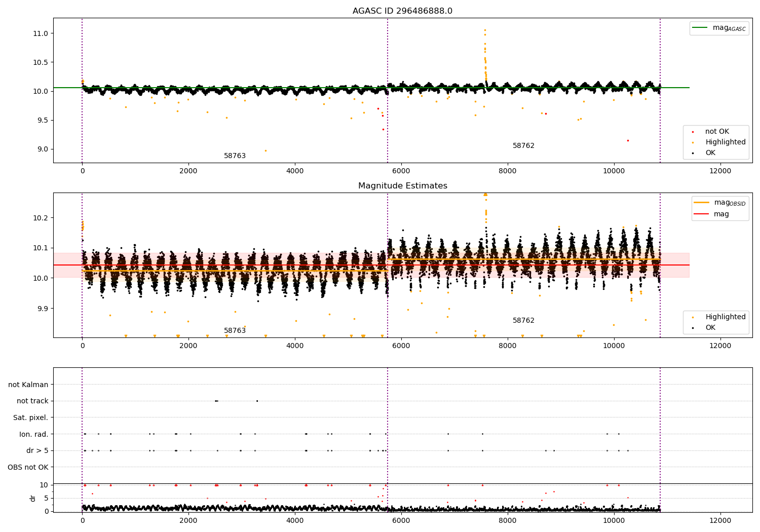Click the '4000' x-axis tick of top plot
Screen dimensions: 760x532
295,171
